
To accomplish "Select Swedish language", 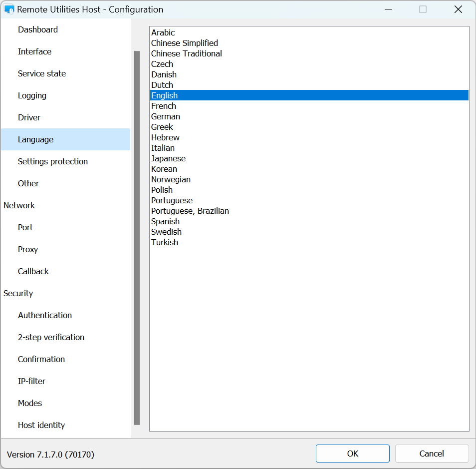I will point(309,232).
